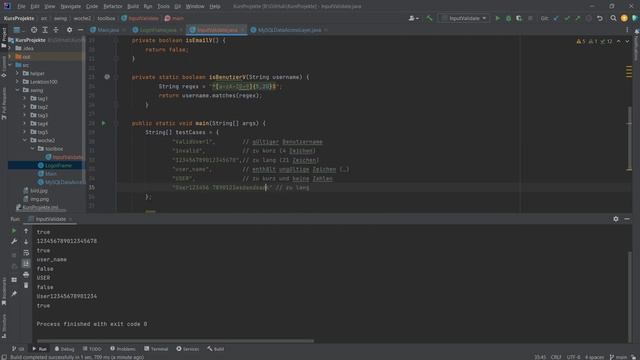Select opened file in the Project view
The width and height of the screenshot is (640, 360).
(34, 30)
